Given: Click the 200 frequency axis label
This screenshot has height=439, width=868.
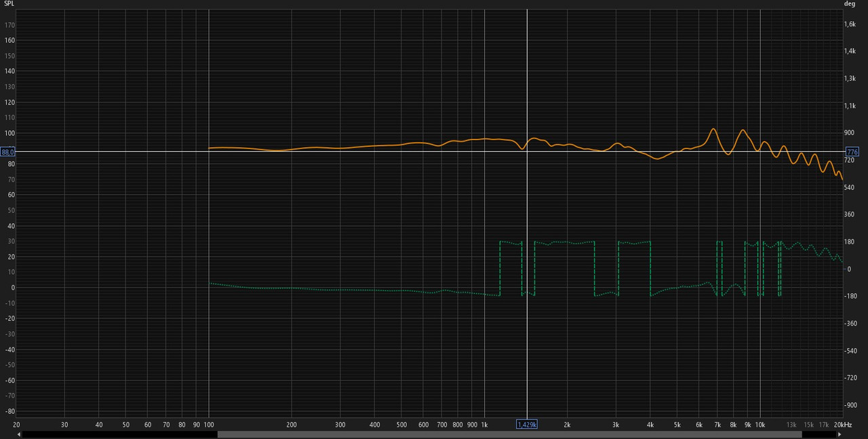Looking at the screenshot, I should (x=292, y=425).
